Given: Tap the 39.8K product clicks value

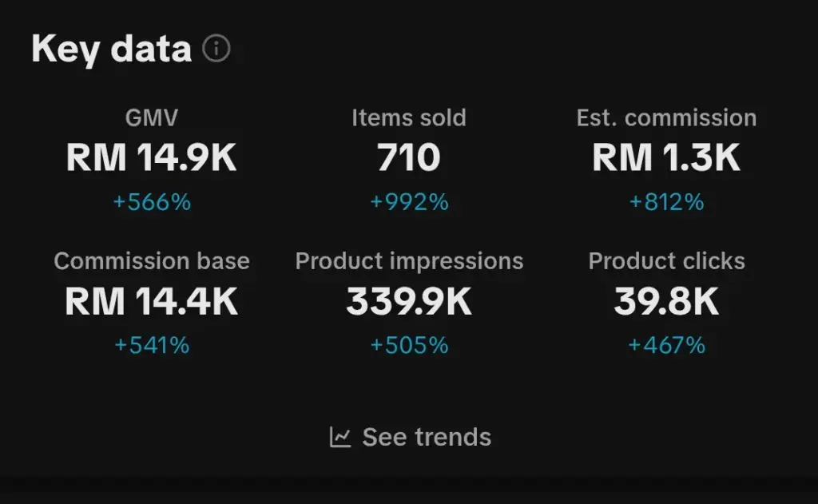Looking at the screenshot, I should [666, 302].
